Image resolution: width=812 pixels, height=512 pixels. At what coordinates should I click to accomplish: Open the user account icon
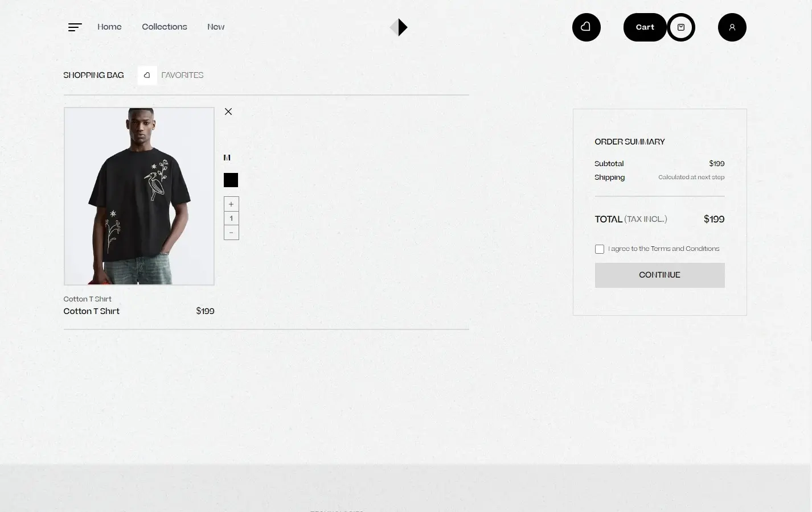coord(732,27)
